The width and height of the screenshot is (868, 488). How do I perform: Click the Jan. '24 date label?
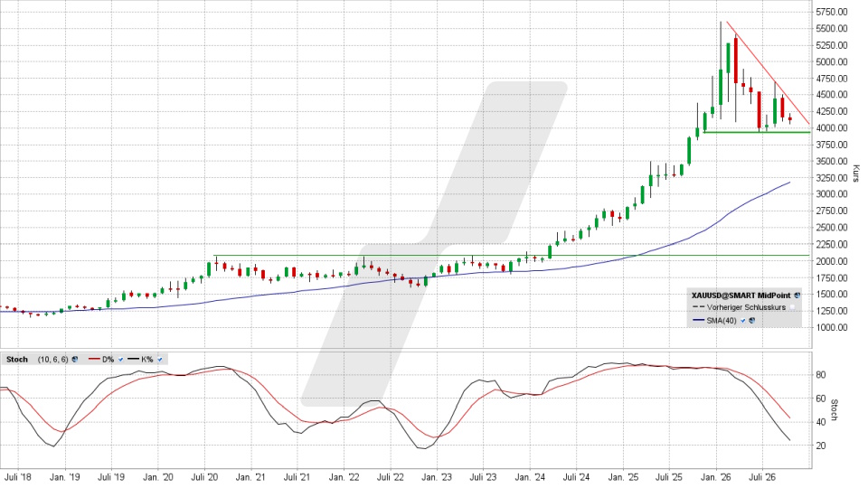[x=531, y=477]
